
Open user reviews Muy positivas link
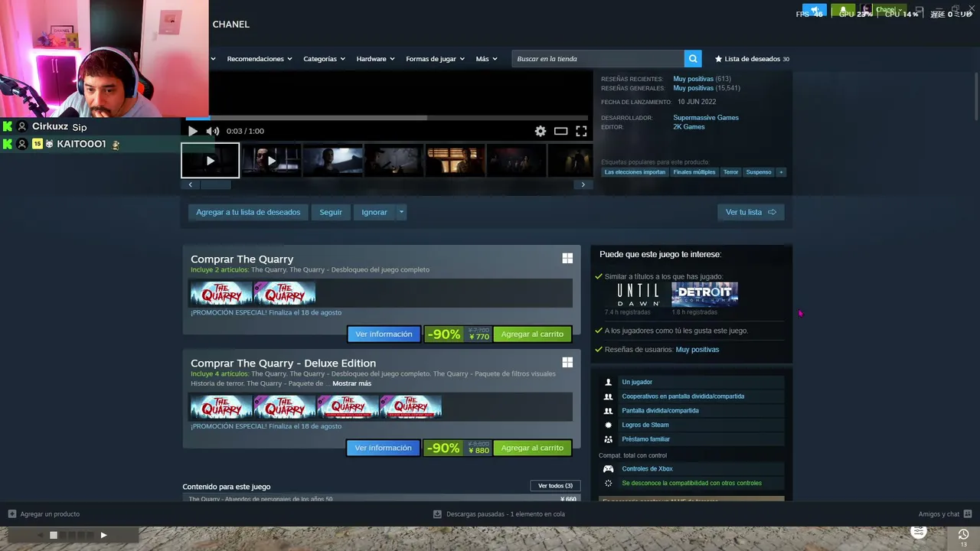coord(697,350)
